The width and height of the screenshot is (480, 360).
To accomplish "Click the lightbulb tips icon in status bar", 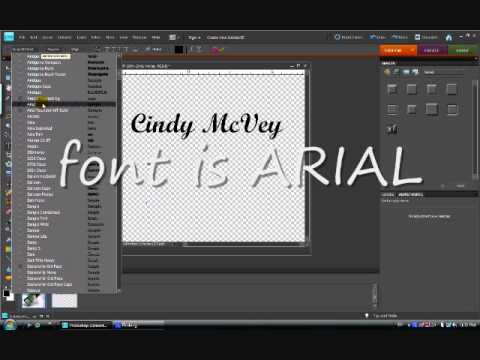I will [367, 315].
